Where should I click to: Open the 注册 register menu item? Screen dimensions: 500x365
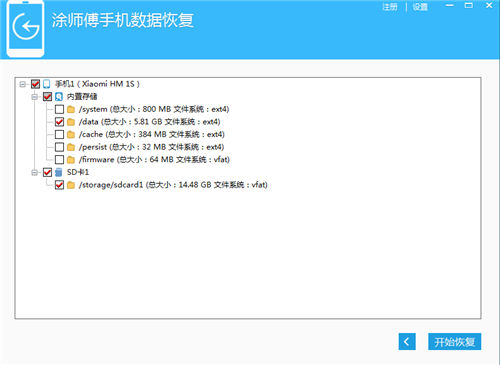390,7
